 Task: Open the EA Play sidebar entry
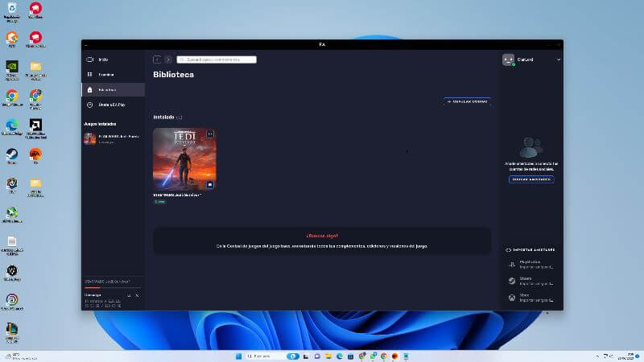(113, 105)
